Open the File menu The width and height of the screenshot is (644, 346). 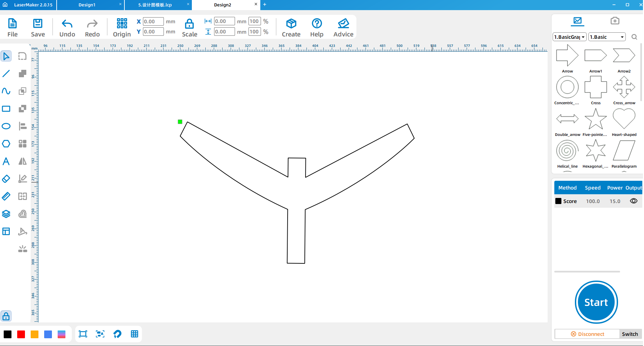(x=12, y=27)
